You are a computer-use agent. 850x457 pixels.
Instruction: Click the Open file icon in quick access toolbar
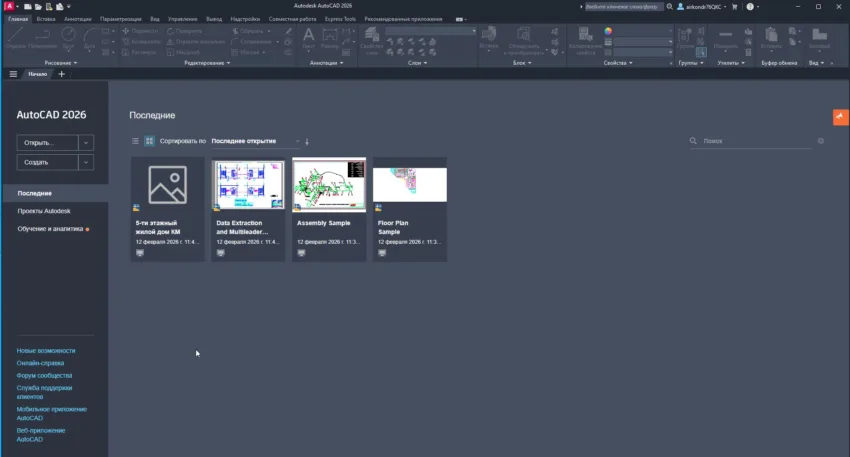38,7
